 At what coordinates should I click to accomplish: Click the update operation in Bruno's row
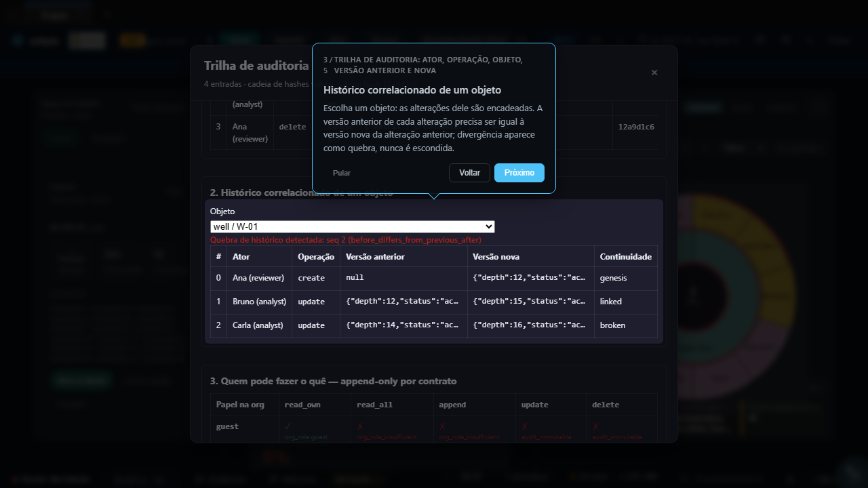coord(316,302)
